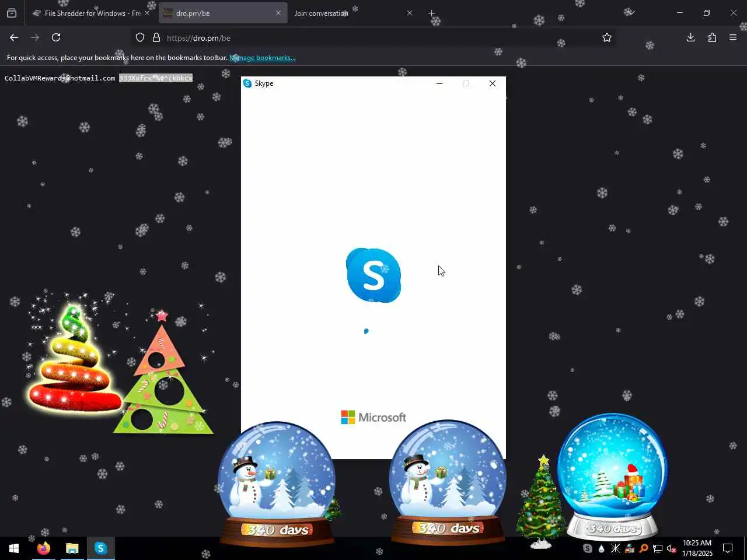Open Firefox application menu

pos(733,37)
